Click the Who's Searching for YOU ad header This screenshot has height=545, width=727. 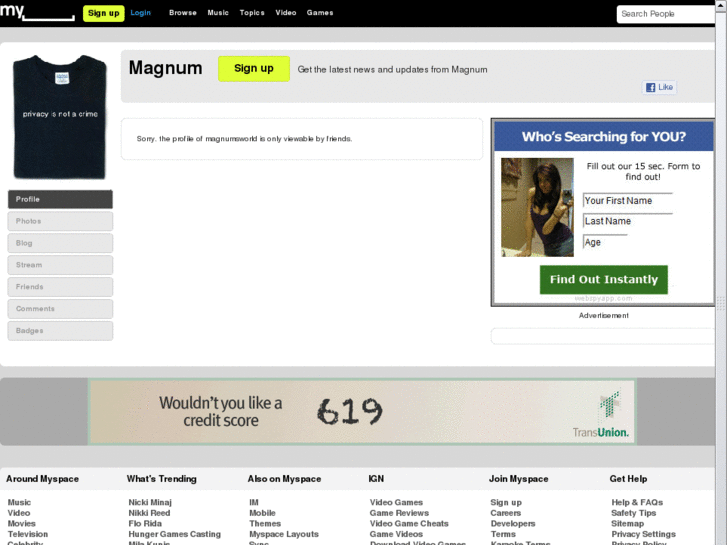point(604,136)
